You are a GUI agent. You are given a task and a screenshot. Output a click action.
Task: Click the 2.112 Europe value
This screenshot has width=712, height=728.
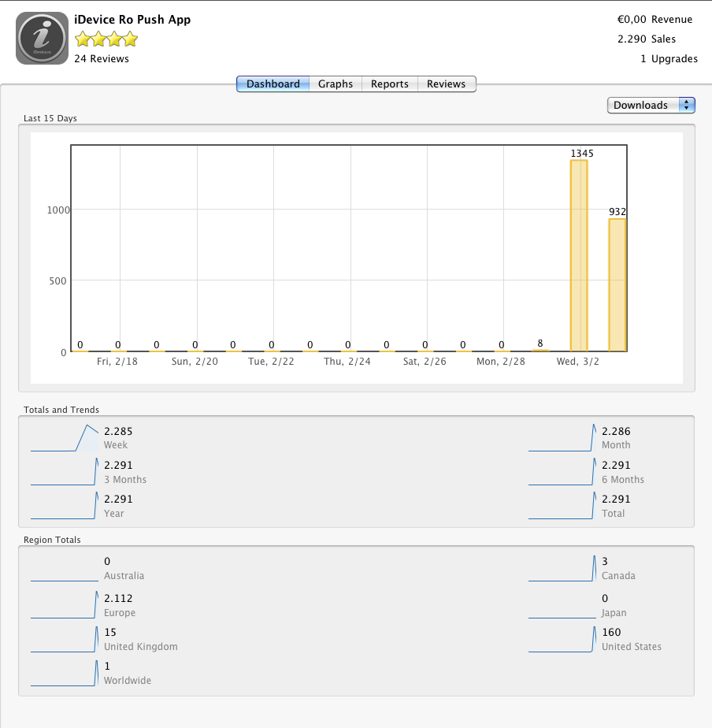[118, 599]
